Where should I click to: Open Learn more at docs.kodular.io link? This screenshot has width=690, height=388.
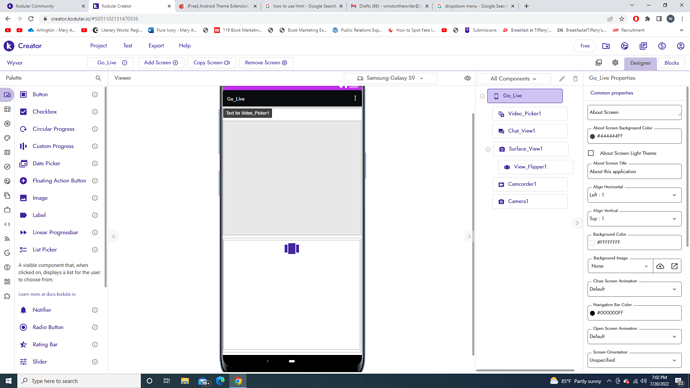coord(47,294)
